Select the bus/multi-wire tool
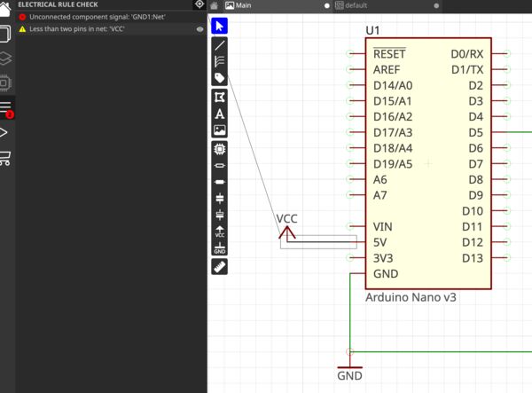The image size is (532, 393). (x=220, y=61)
